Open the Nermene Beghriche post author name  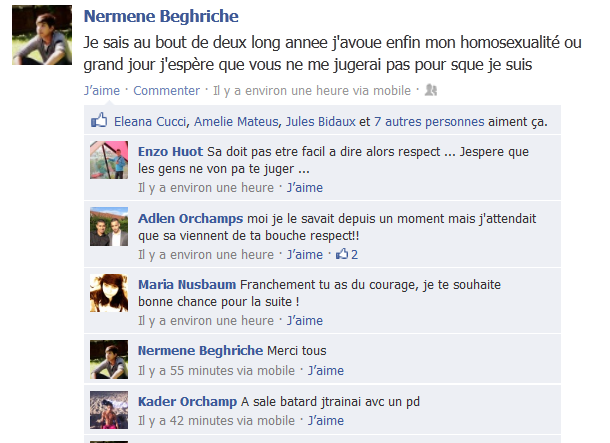coord(161,16)
